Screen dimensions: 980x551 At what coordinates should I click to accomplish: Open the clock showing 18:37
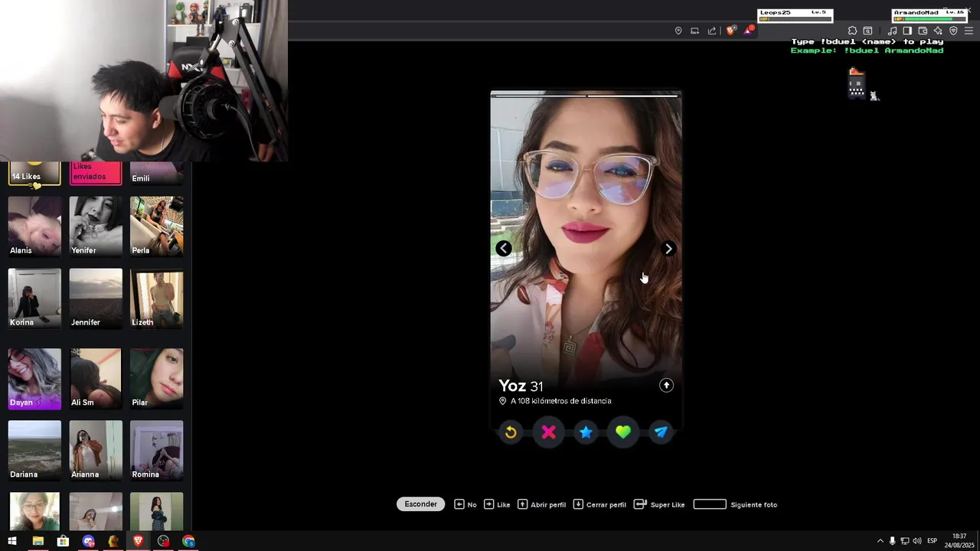[959, 540]
